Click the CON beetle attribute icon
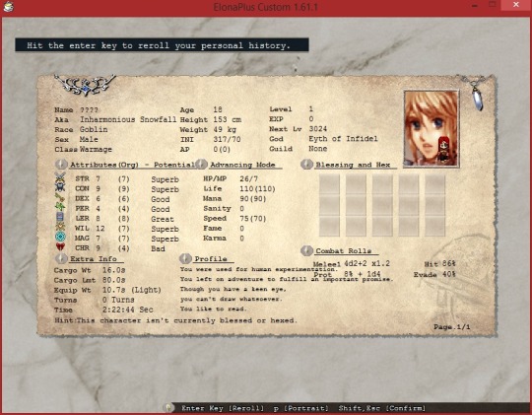The width and height of the screenshot is (532, 415). point(60,187)
